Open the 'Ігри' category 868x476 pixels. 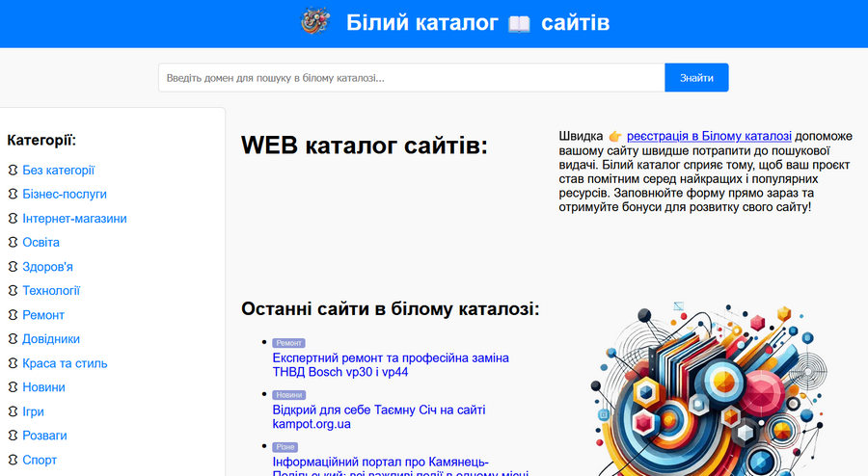[33, 411]
